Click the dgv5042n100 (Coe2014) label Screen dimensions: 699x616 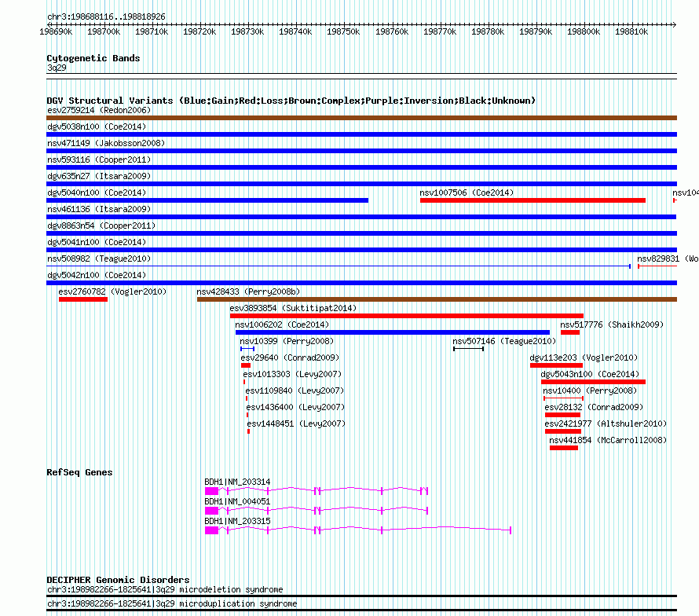point(97,275)
